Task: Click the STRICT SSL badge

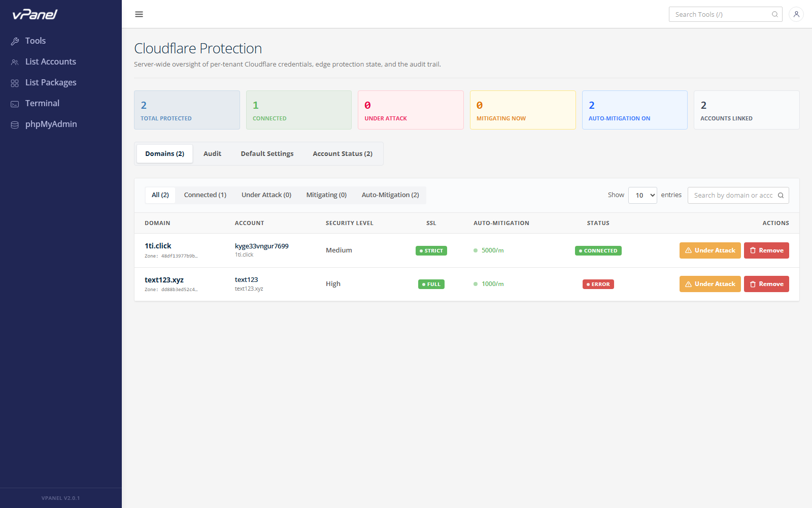Action: 431,250
